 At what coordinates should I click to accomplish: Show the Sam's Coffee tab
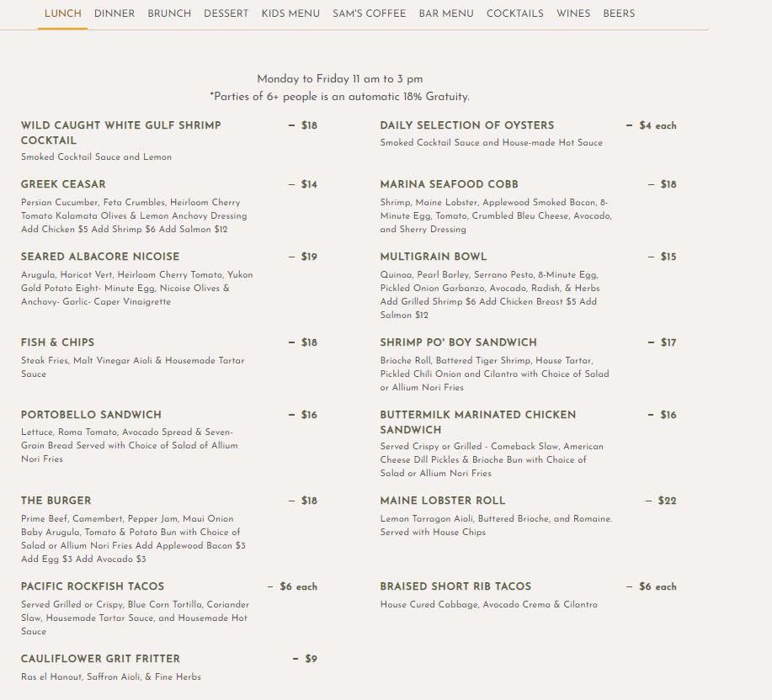click(x=369, y=13)
